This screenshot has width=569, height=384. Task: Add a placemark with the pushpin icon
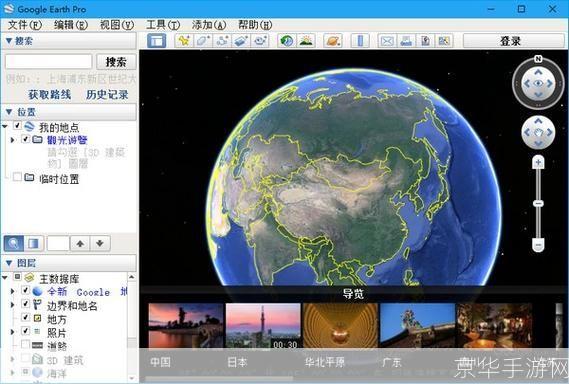click(184, 41)
